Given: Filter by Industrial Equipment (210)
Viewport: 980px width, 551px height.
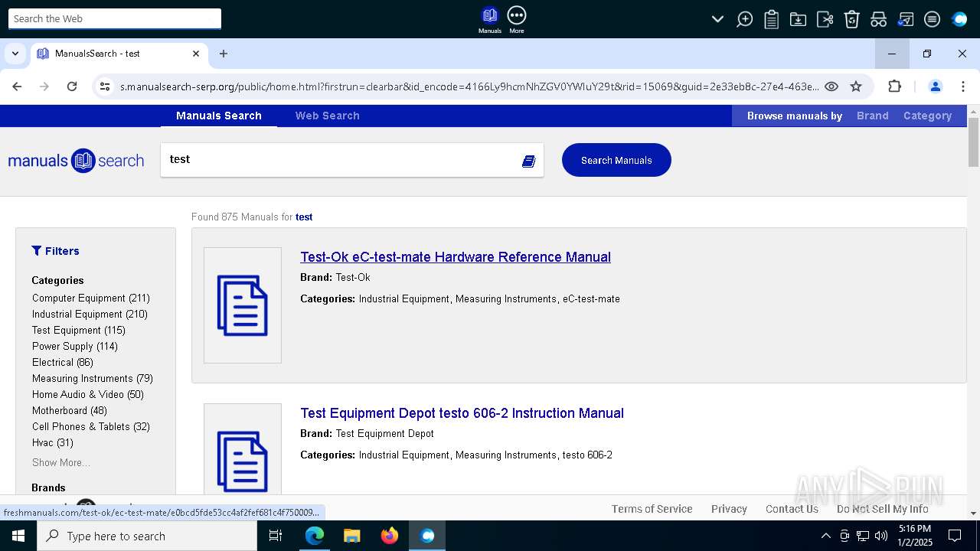Looking at the screenshot, I should tap(90, 314).
